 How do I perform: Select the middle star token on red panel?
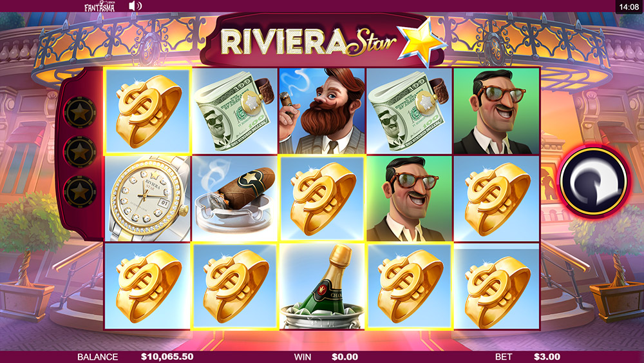pyautogui.click(x=80, y=152)
